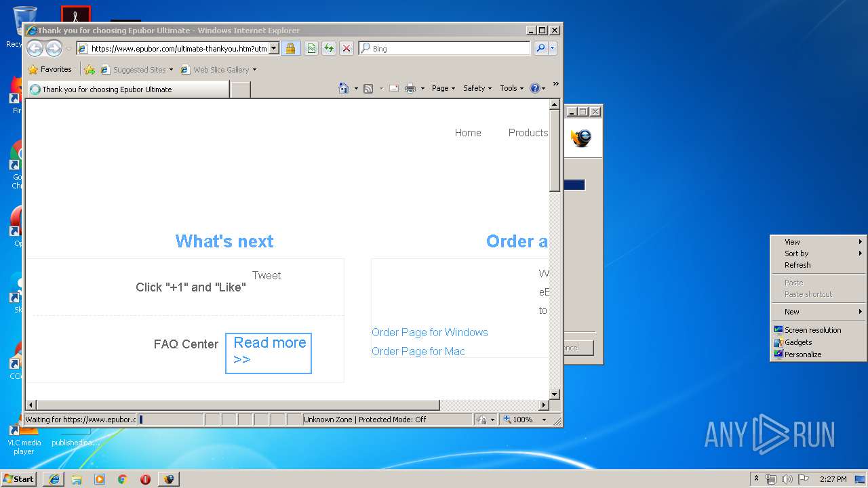Switch to the Epubor installer taskbar button
The width and height of the screenshot is (868, 488).
point(168,479)
